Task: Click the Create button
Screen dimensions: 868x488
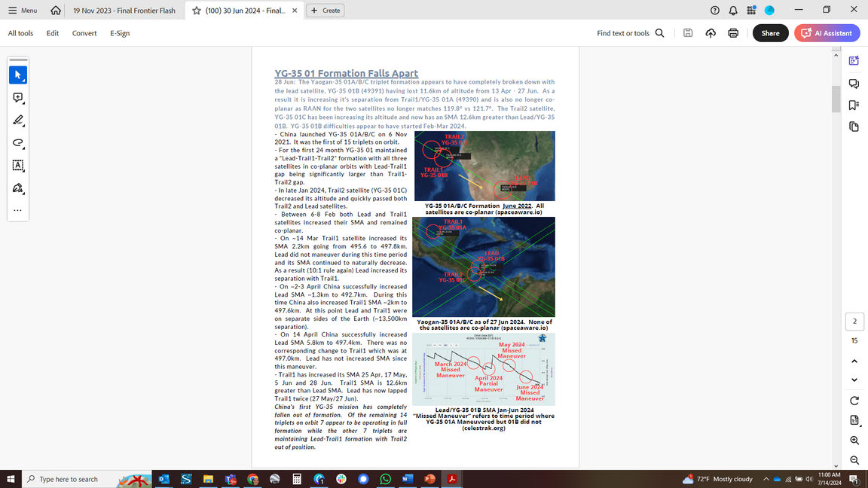Action: click(325, 11)
